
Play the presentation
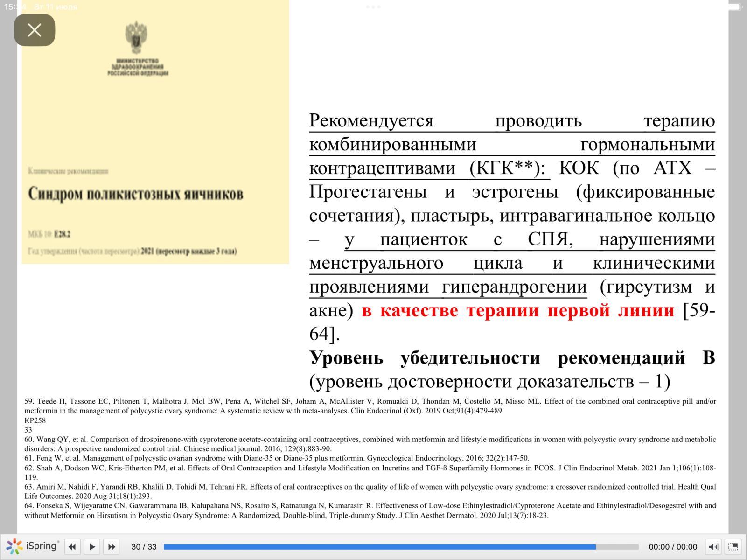tap(92, 546)
